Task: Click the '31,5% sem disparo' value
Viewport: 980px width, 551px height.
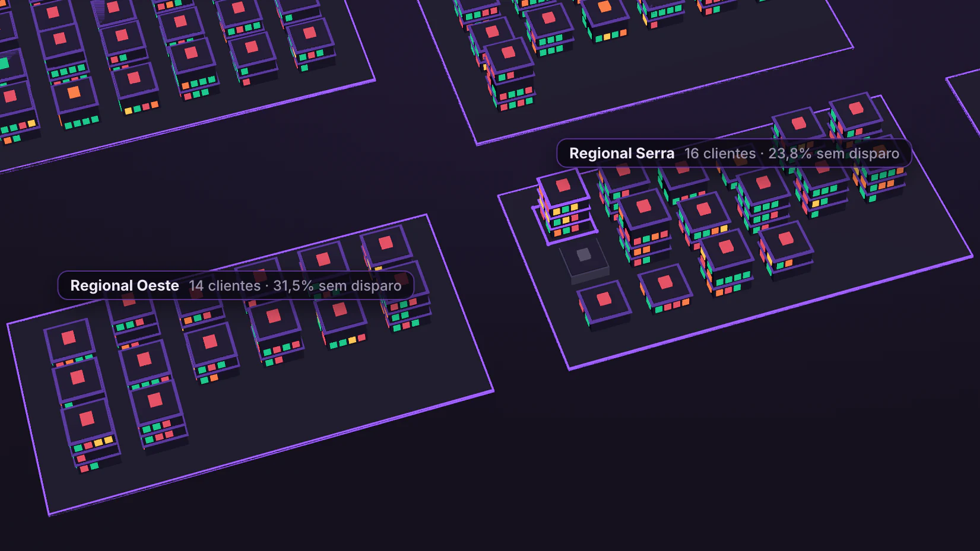Action: [x=337, y=286]
